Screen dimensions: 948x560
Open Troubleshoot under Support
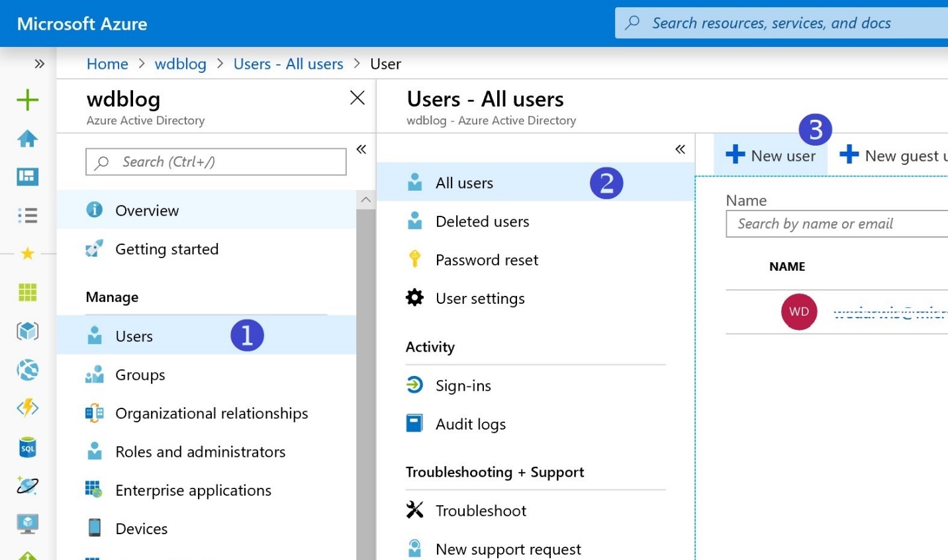coord(535,510)
